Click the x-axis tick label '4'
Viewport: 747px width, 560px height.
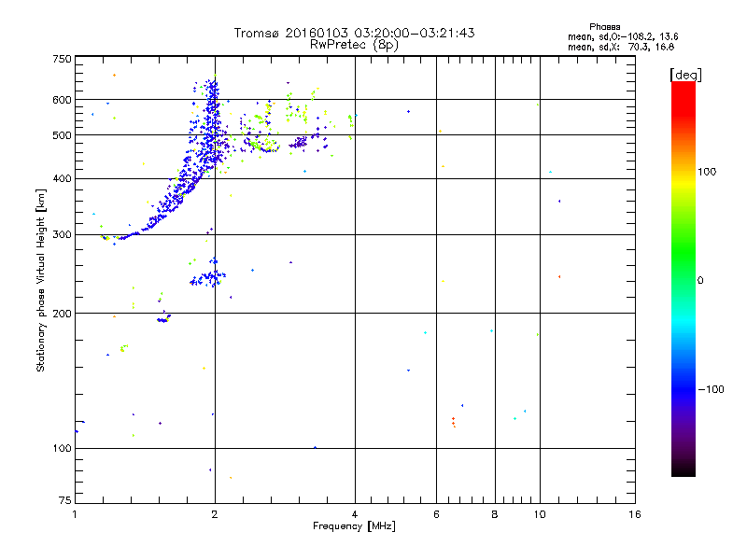(355, 514)
